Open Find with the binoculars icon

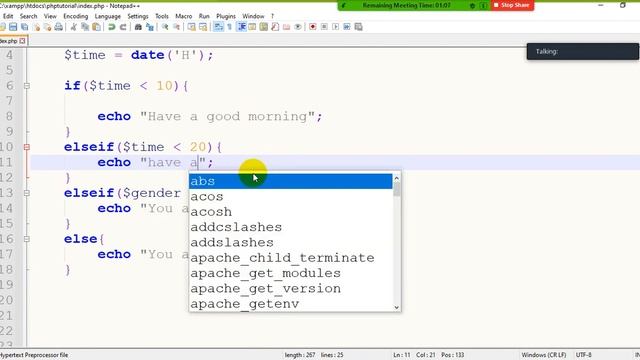click(138, 27)
